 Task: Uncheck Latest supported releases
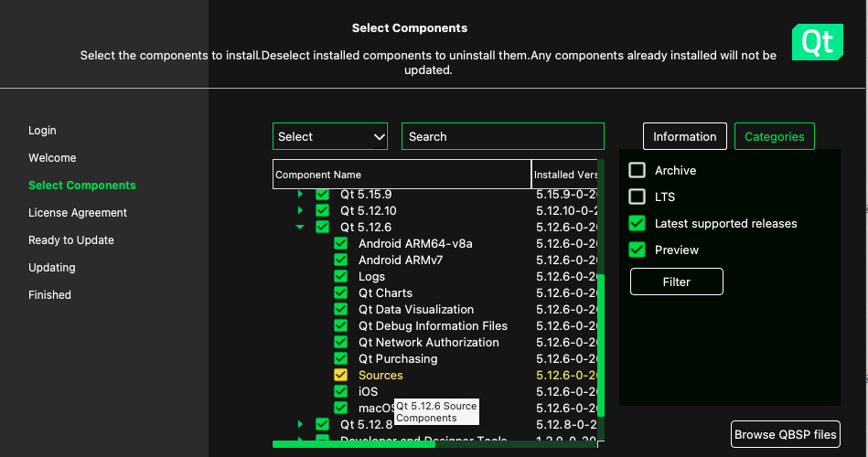638,223
